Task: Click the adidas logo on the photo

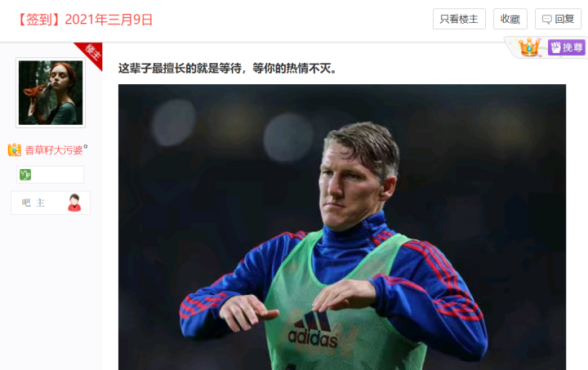Action: click(x=312, y=329)
